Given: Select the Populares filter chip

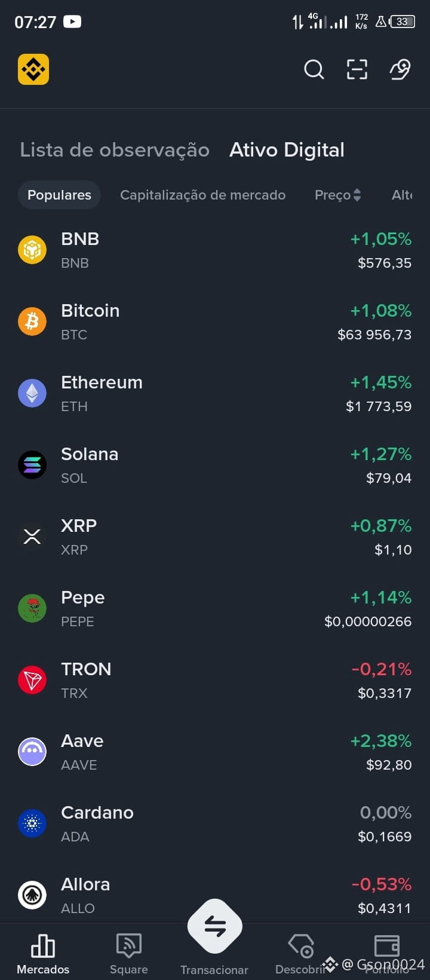Looking at the screenshot, I should click(59, 195).
